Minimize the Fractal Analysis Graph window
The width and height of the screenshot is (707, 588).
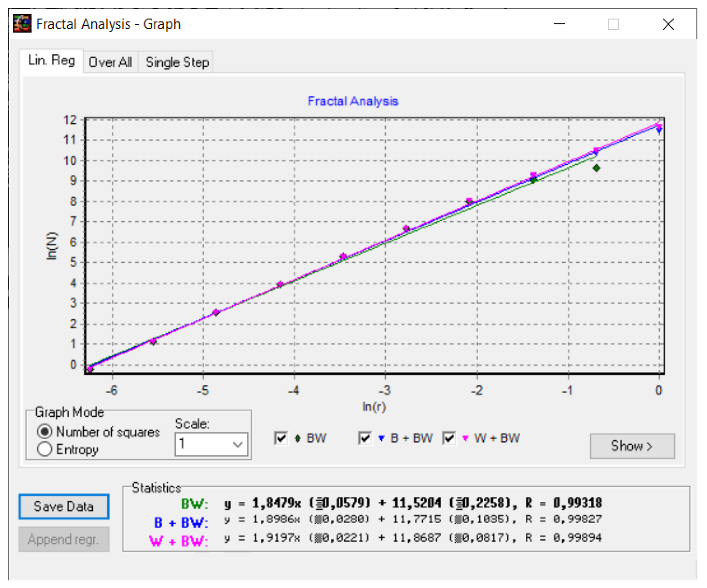point(559,24)
